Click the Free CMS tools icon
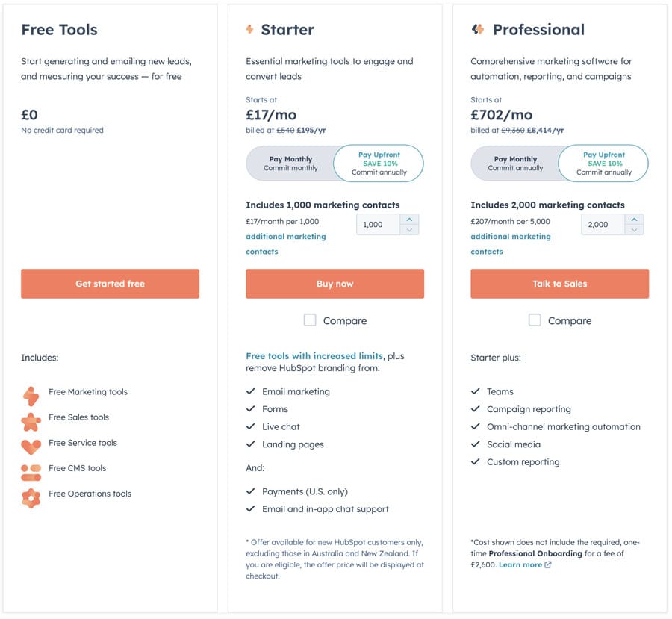 (x=31, y=472)
